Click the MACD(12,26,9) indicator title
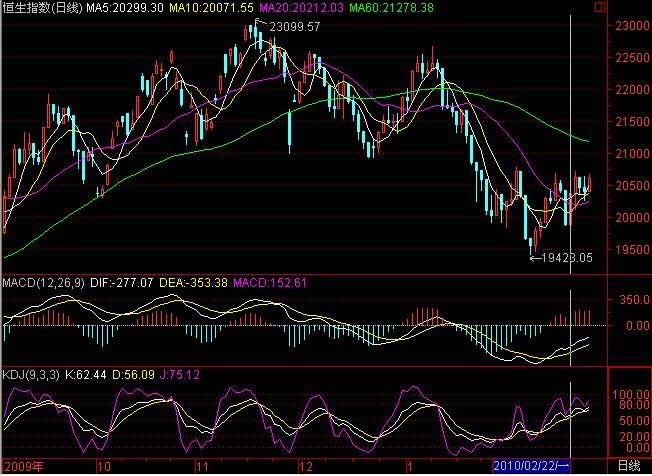652x476 pixels. [x=43, y=283]
